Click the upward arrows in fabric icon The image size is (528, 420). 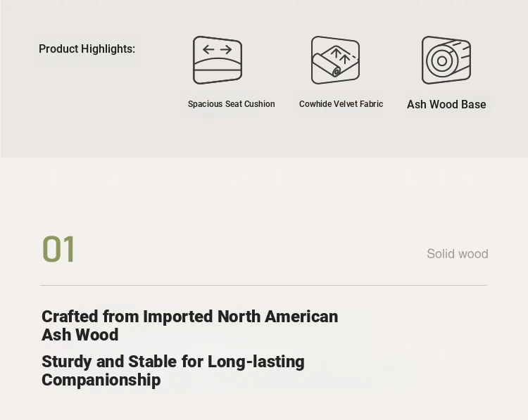(340, 56)
